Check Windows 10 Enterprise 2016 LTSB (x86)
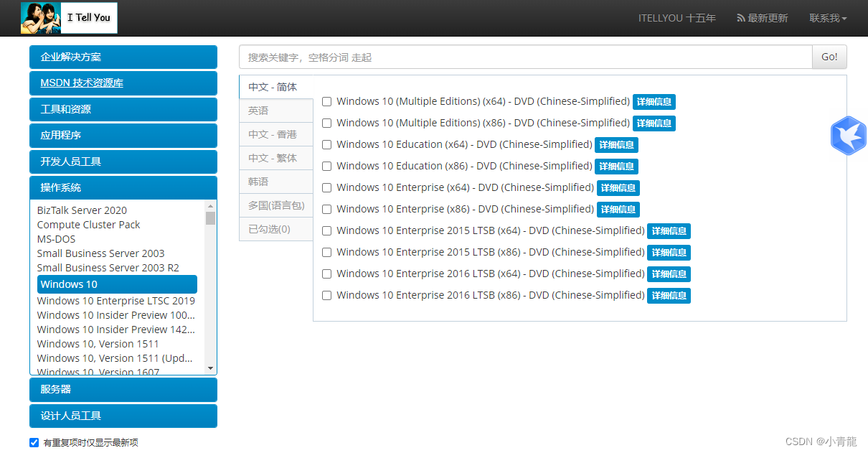The height and width of the screenshot is (453, 868). click(x=327, y=296)
